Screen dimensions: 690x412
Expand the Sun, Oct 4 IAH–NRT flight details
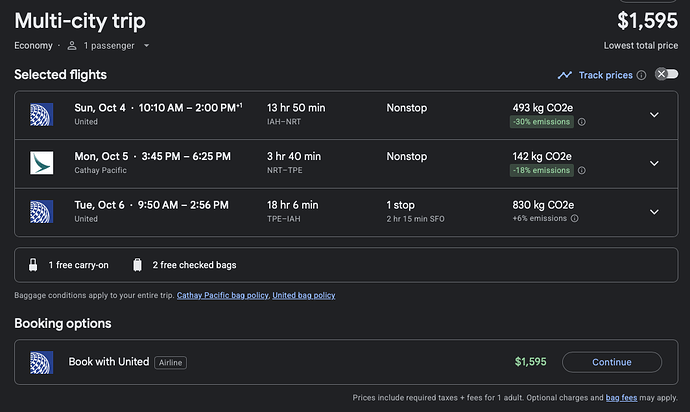[x=654, y=115]
